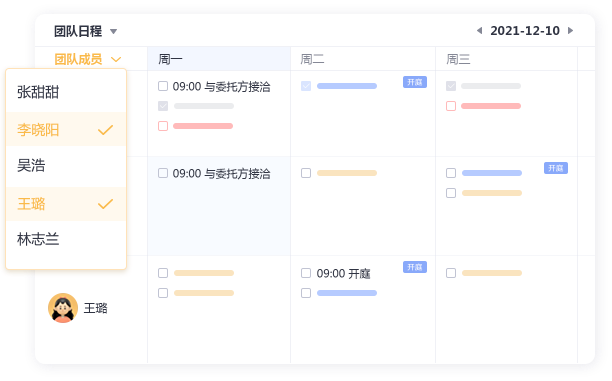Screen dimensions: 612x381
Task: Deselect 李晓阳 in member list
Action: coord(66,129)
